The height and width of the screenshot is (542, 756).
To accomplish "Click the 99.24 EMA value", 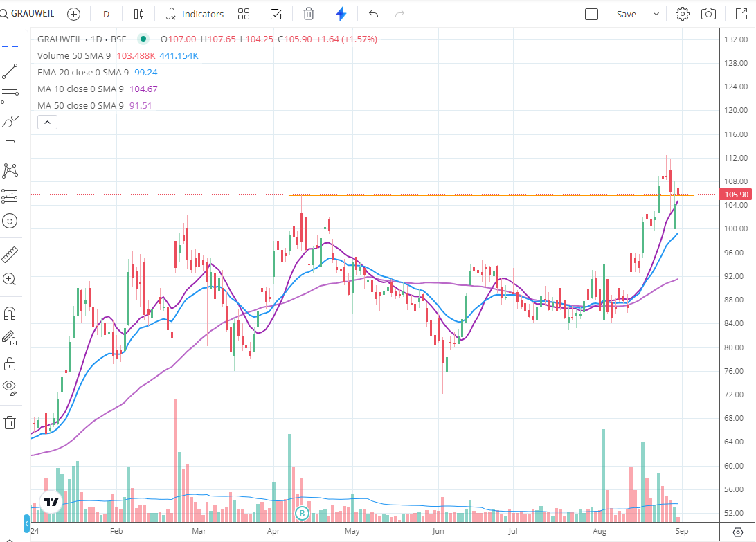I will [x=146, y=72].
